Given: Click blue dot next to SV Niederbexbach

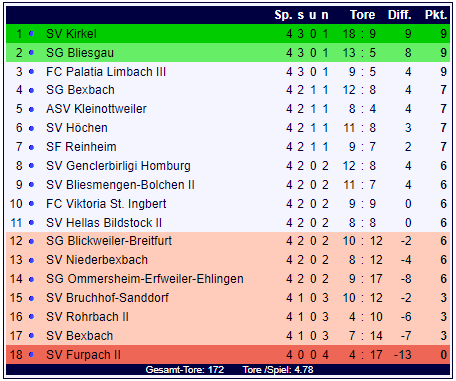Looking at the screenshot, I should [31, 260].
